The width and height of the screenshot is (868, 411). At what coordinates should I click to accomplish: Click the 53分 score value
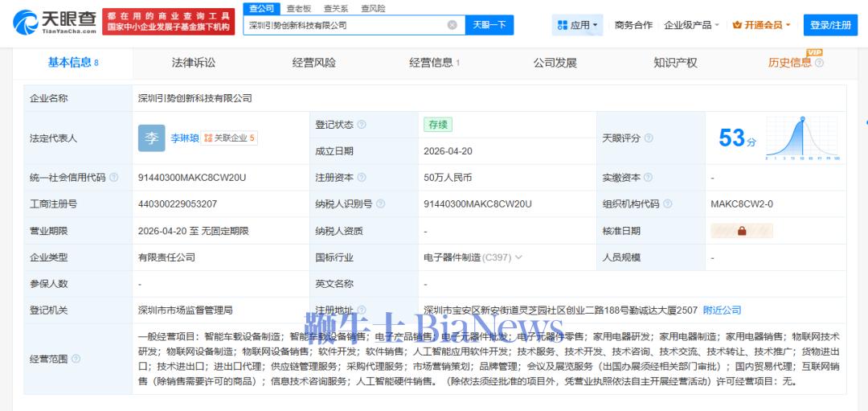[737, 138]
